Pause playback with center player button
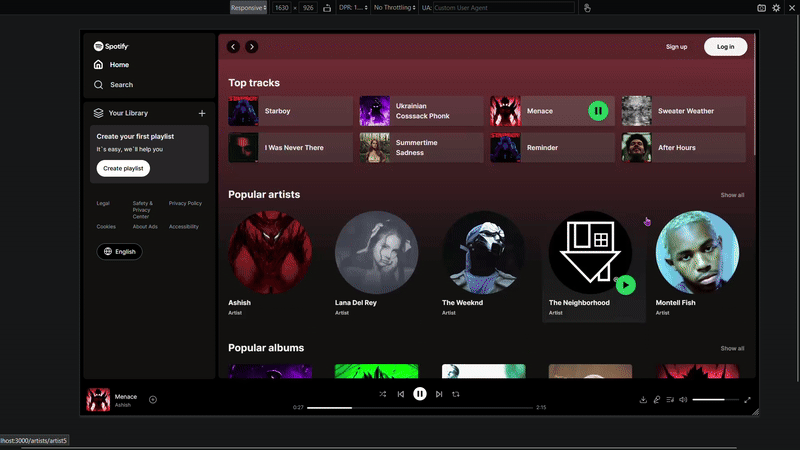 point(420,394)
